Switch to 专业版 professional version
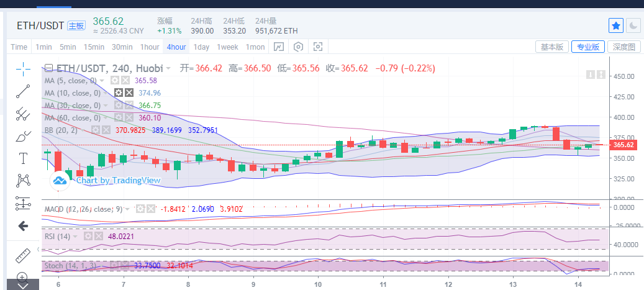Image resolution: width=644 pixels, height=290 pixels. click(x=587, y=47)
